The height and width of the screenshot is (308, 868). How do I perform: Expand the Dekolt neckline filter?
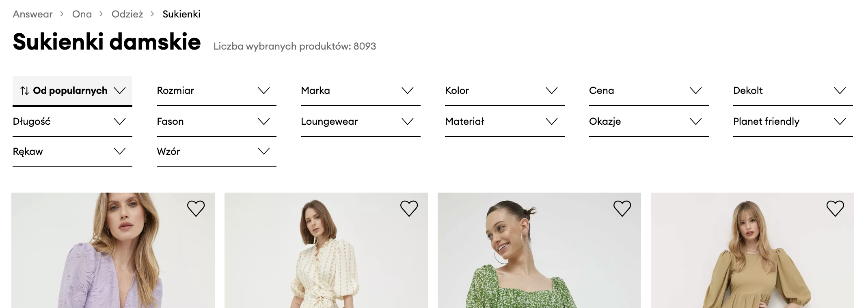[x=793, y=91]
